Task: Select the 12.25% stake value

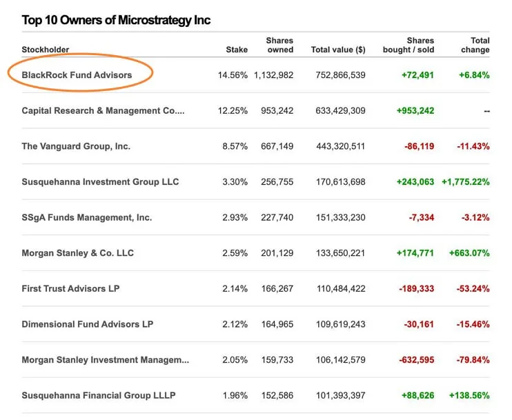Action: (x=233, y=110)
